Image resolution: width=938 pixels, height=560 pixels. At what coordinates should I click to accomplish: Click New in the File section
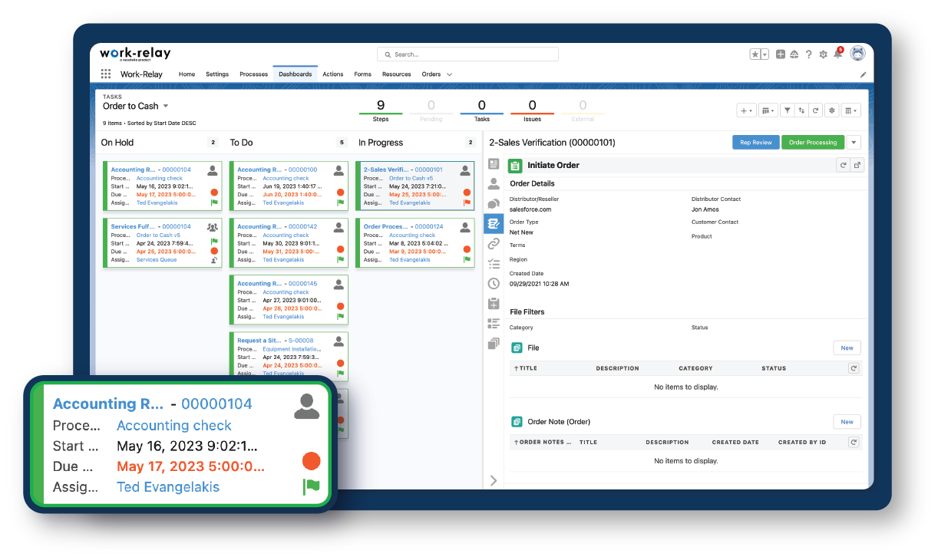(847, 348)
